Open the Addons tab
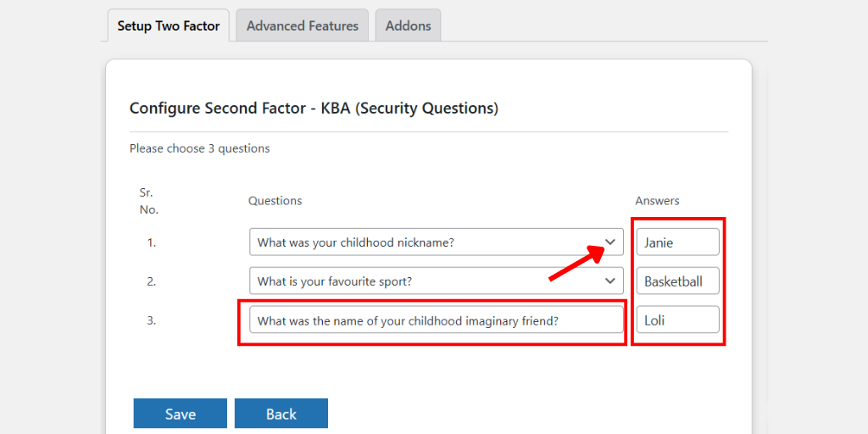868x434 pixels. tap(408, 25)
